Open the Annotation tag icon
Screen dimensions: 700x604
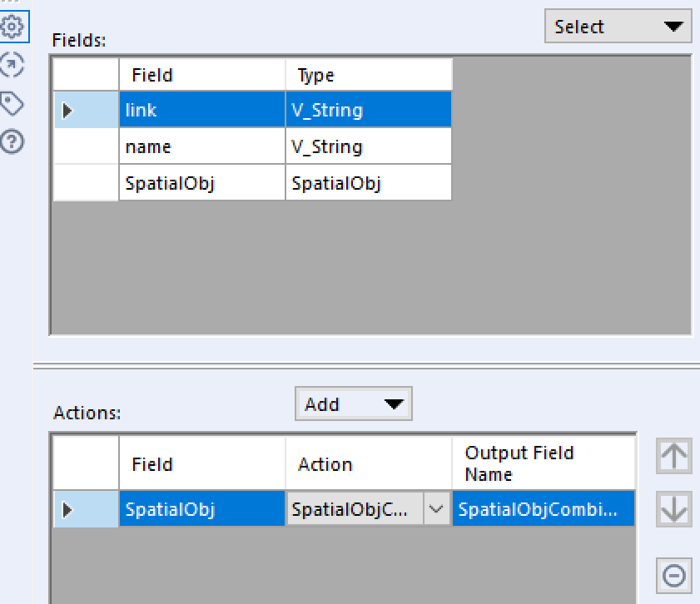(x=12, y=103)
